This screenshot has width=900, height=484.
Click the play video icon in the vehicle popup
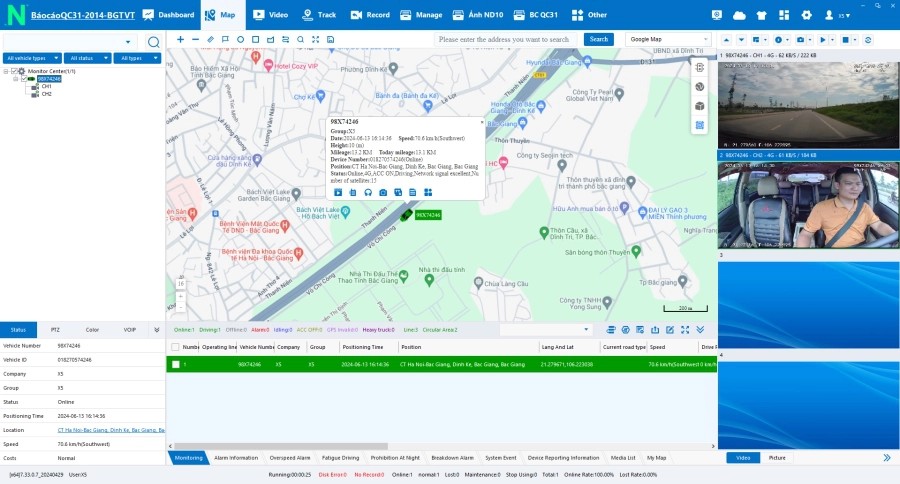coord(338,192)
